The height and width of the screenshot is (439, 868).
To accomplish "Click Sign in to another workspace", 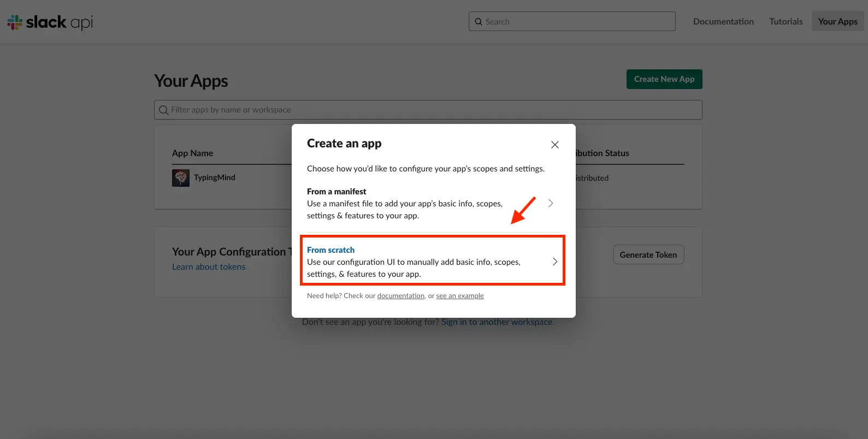I will coord(498,322).
